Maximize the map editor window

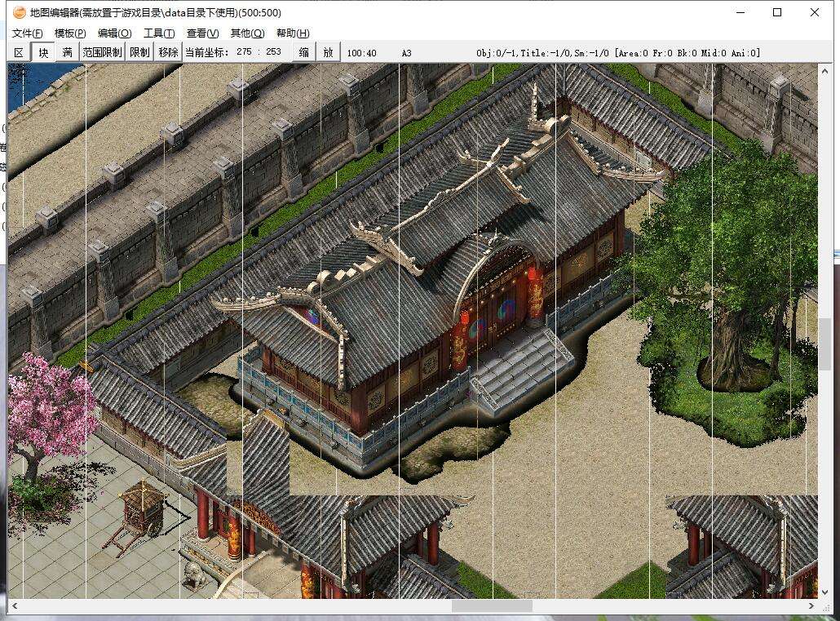777,12
